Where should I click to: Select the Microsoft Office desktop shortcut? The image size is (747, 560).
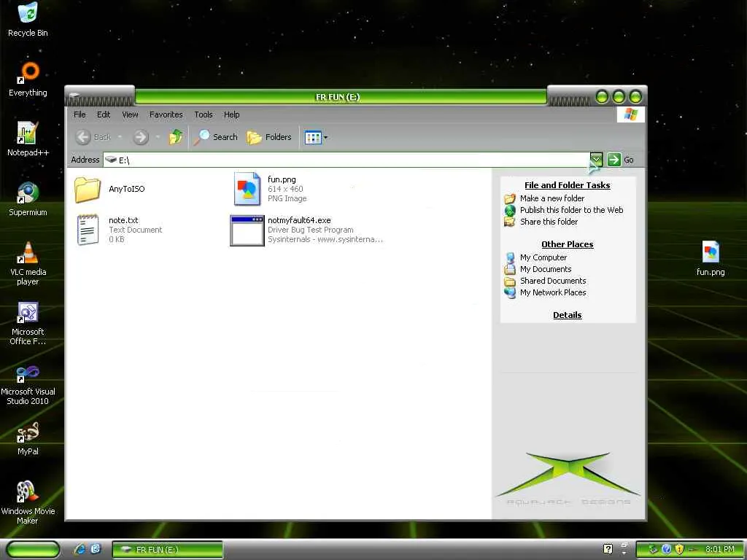click(28, 323)
